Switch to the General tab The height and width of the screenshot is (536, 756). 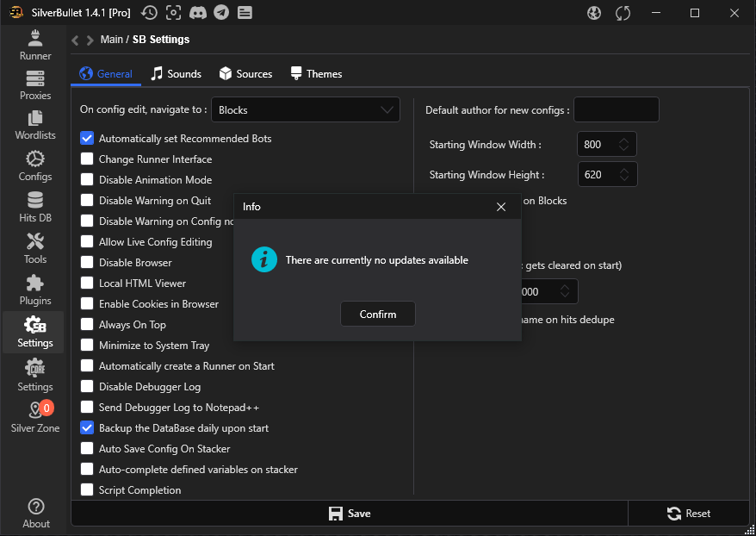[x=106, y=74]
